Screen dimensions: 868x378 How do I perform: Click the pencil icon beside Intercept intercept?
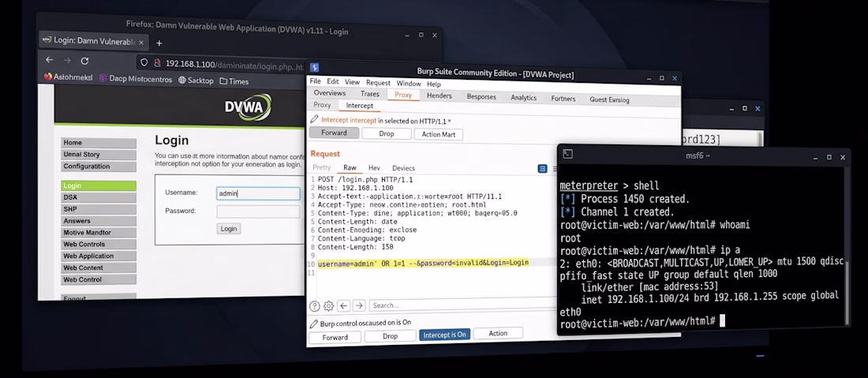pos(314,119)
